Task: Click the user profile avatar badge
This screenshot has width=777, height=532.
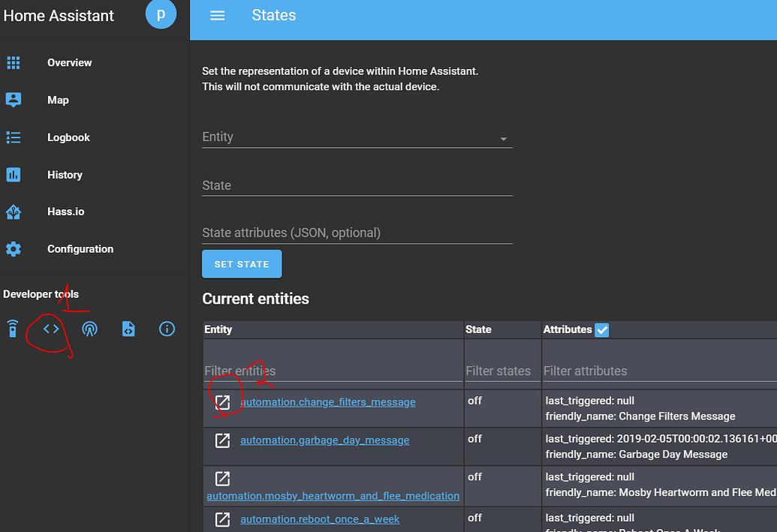Action: (161, 14)
